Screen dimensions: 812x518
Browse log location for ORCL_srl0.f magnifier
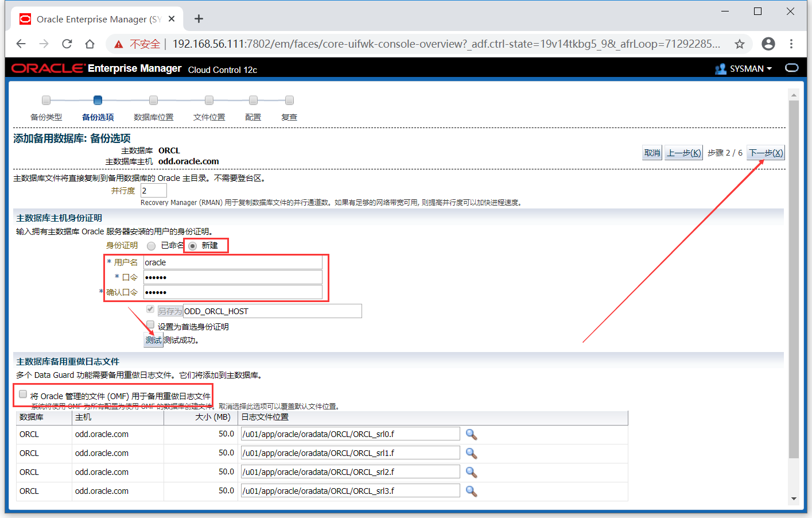471,434
